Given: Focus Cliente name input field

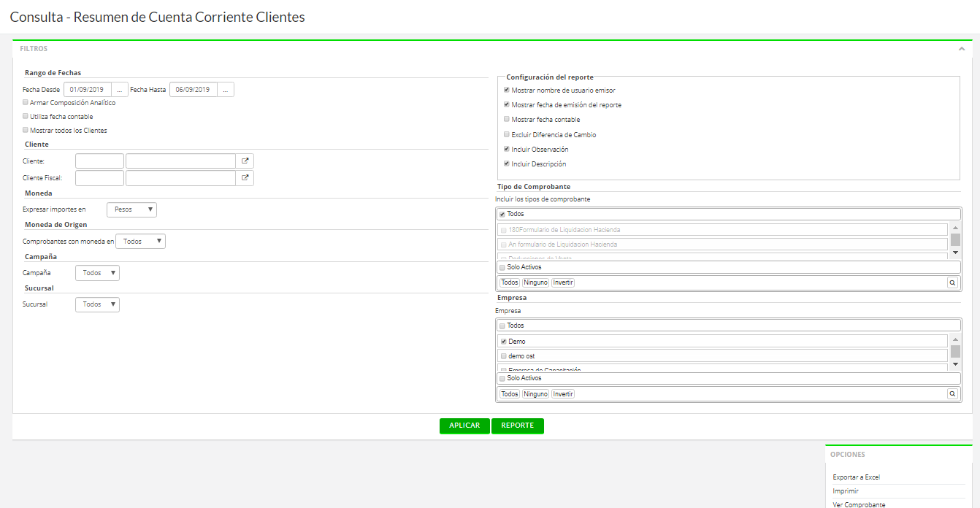Looking at the screenshot, I should click(180, 161).
